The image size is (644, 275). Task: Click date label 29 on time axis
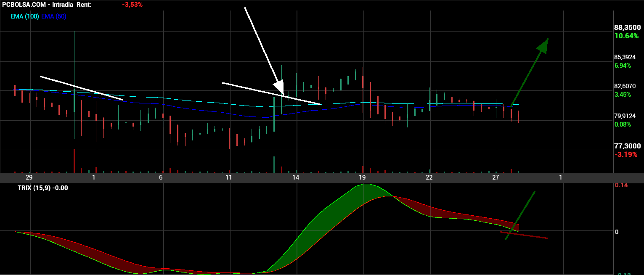29,177
